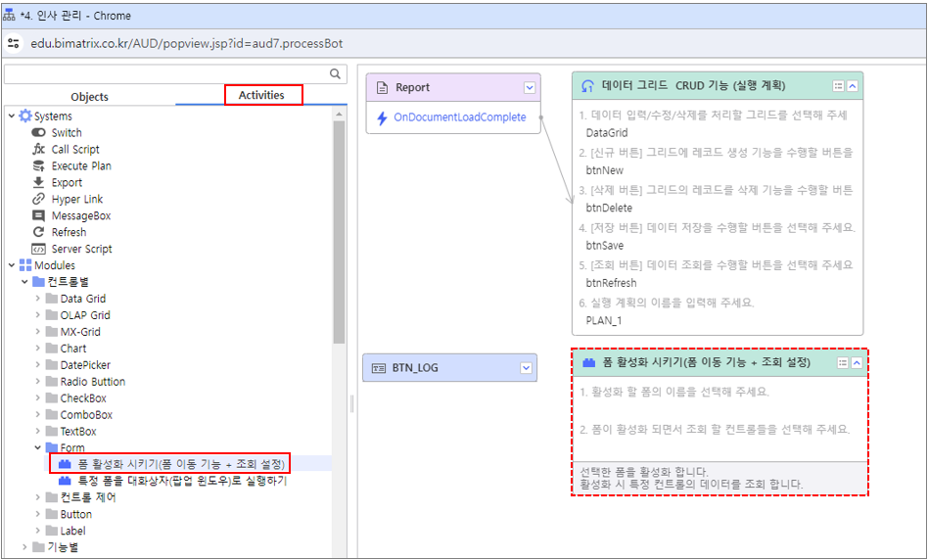Switch to the Objects tab

click(x=90, y=97)
